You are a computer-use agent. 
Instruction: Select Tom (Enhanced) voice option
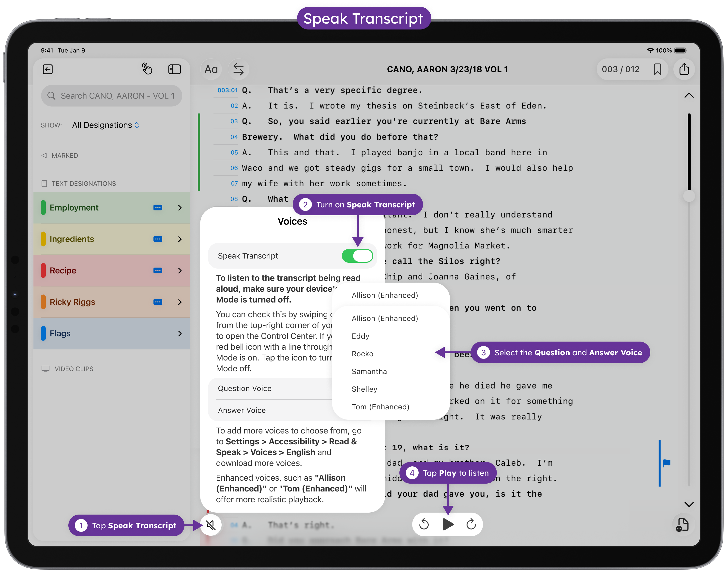(380, 407)
